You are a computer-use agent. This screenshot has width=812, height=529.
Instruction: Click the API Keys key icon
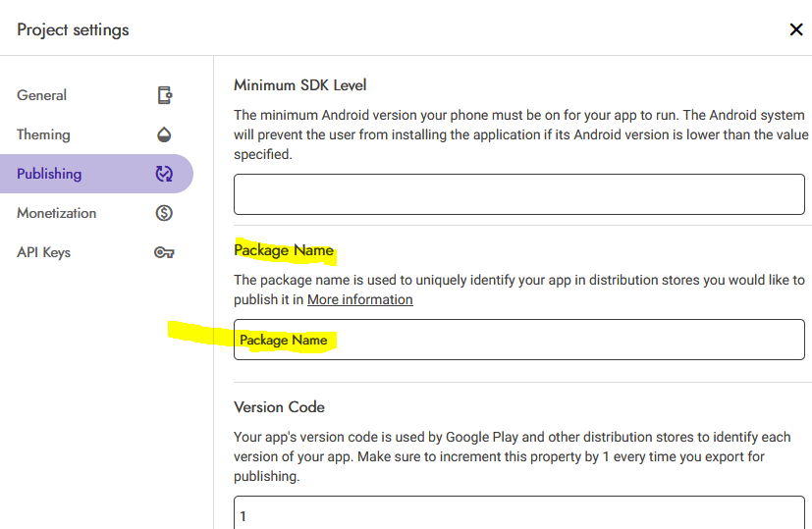click(164, 252)
